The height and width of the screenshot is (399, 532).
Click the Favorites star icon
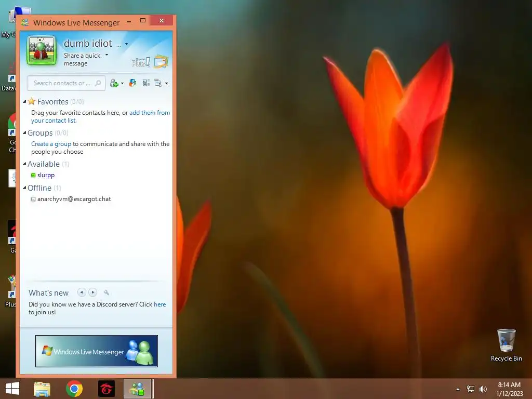click(x=32, y=101)
